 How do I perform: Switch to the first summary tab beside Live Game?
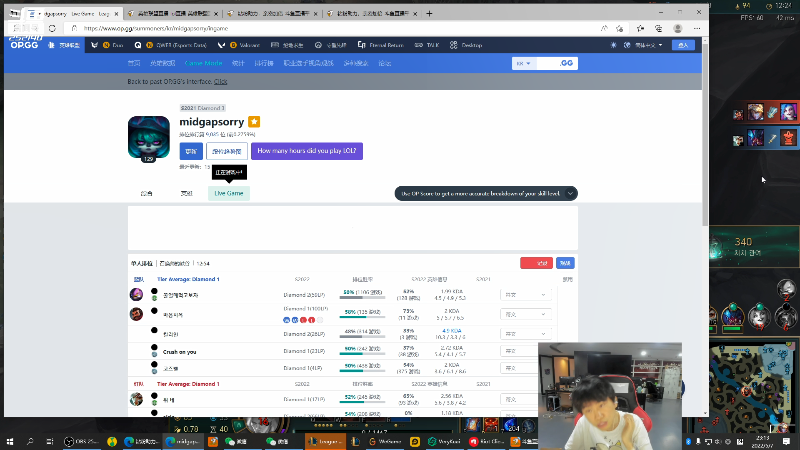(x=146, y=193)
